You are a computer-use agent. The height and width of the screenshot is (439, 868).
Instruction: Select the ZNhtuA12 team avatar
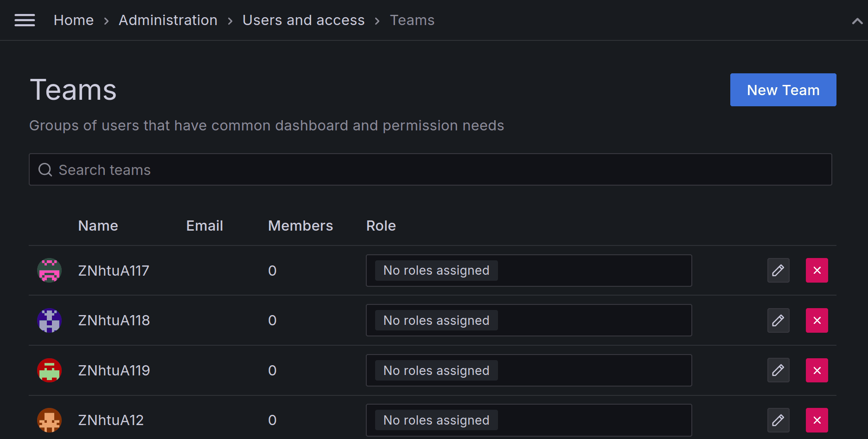click(49, 420)
